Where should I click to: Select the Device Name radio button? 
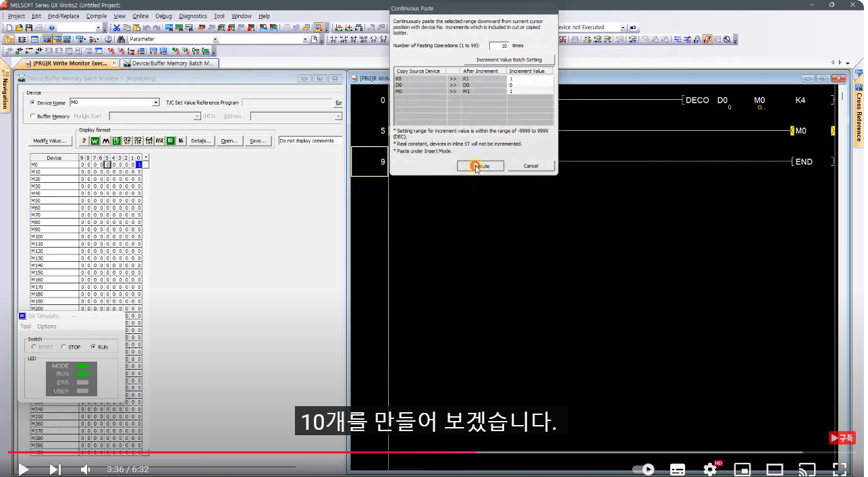[32, 103]
